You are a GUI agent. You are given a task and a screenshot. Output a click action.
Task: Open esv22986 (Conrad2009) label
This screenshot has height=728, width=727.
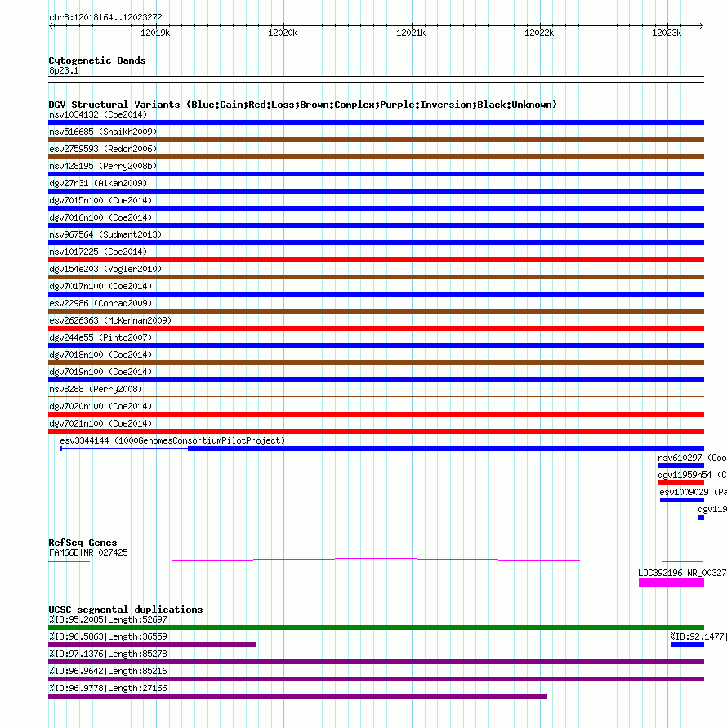tap(100, 304)
